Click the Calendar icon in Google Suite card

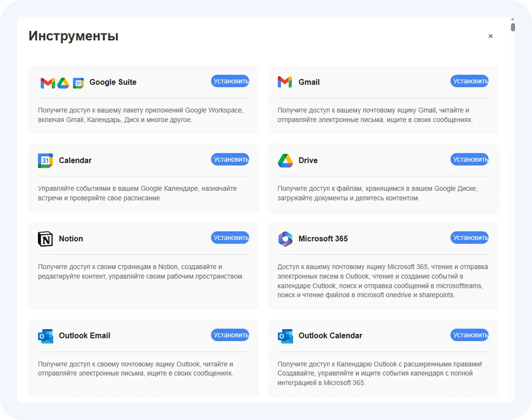(x=78, y=83)
